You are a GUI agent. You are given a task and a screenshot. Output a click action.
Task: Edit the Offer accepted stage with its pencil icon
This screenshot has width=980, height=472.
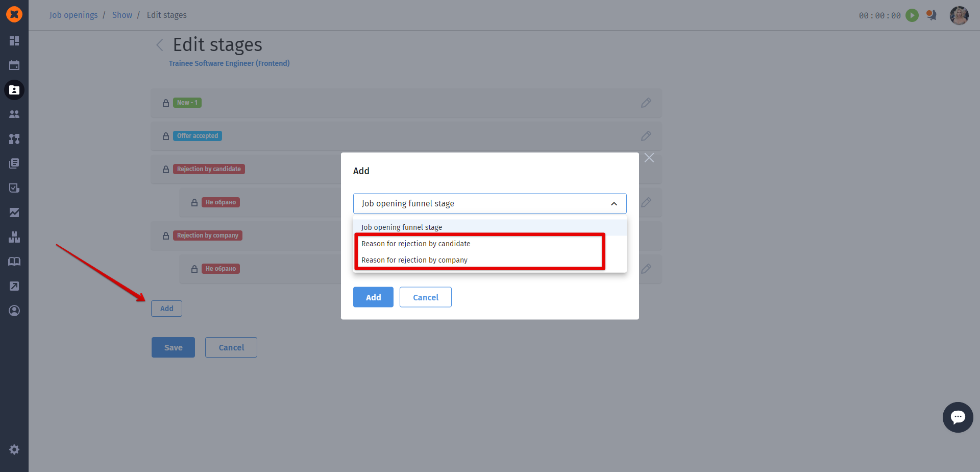pos(646,136)
